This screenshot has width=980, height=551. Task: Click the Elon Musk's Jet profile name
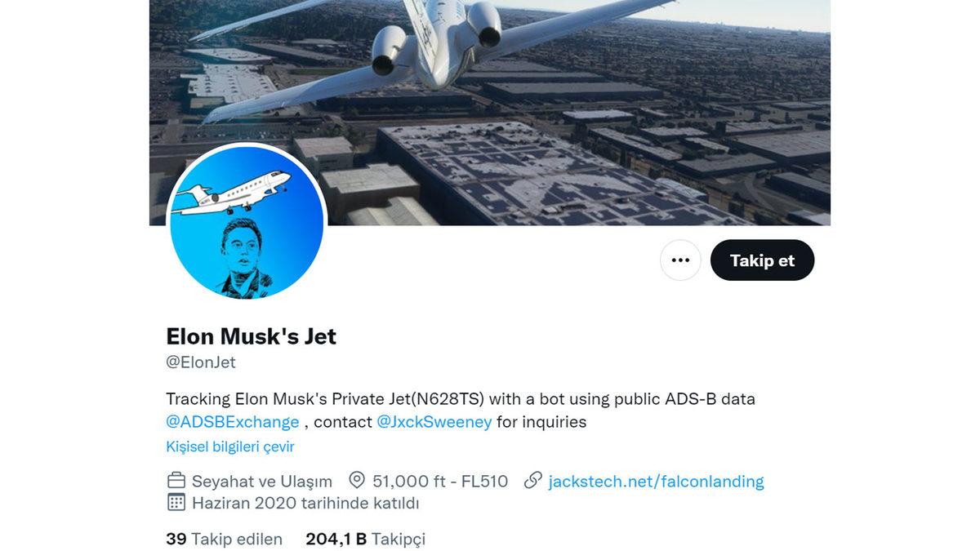[251, 335]
